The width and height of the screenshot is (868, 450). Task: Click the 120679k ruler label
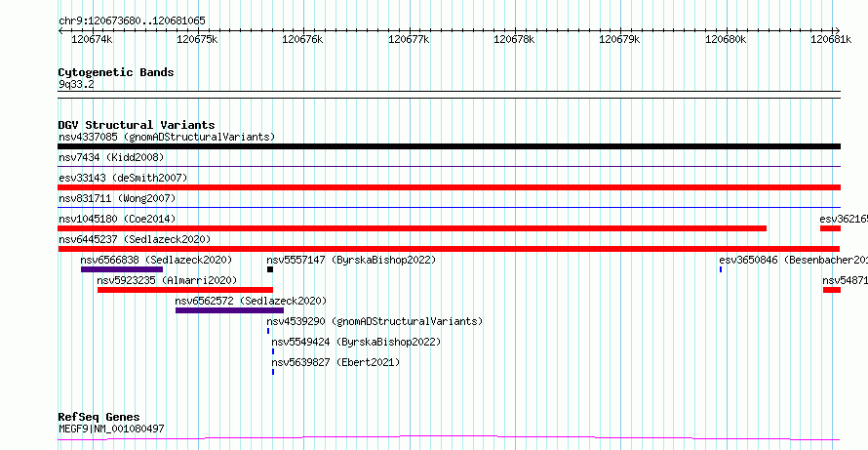coord(620,39)
